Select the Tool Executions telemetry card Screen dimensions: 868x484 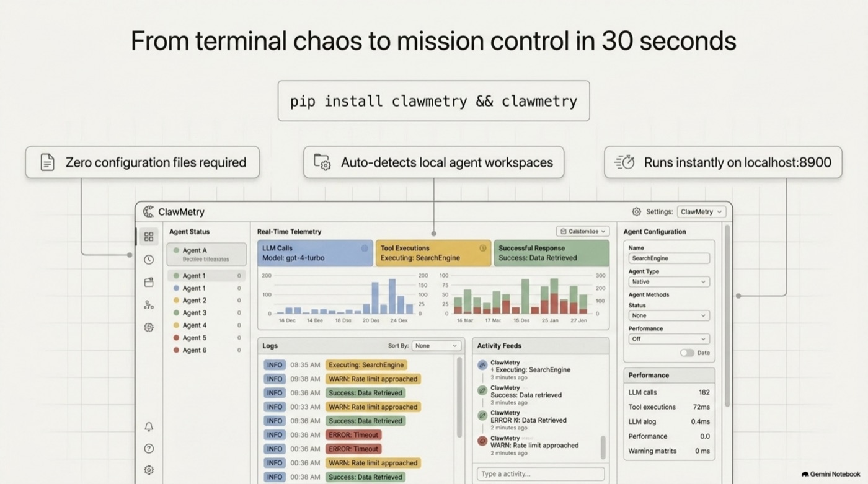(x=433, y=253)
